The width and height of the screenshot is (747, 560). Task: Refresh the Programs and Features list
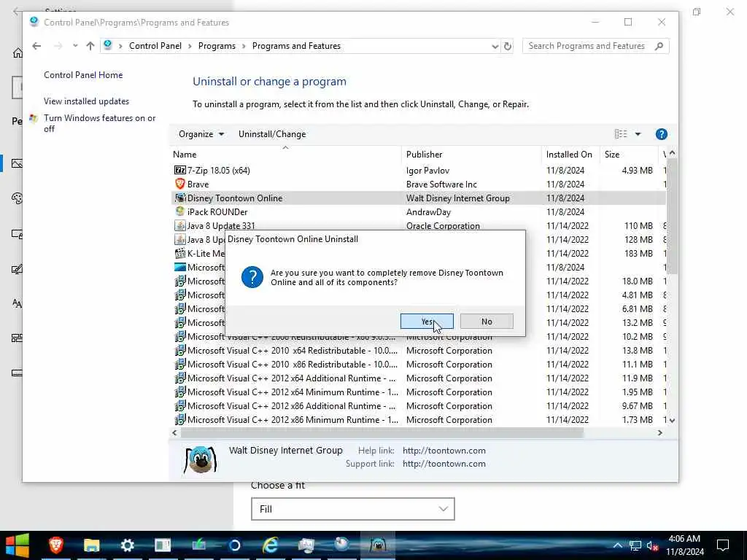508,46
